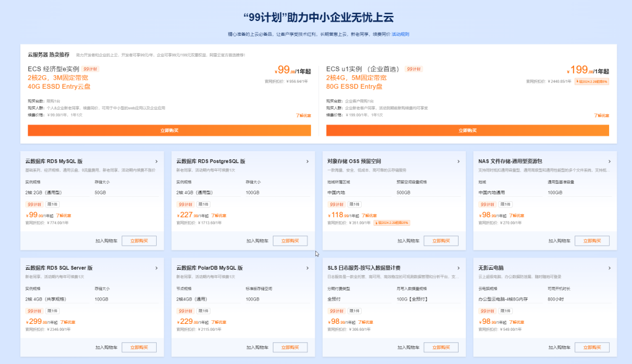Click the 50GB storage value
This screenshot has height=364, width=632.
(x=101, y=192)
